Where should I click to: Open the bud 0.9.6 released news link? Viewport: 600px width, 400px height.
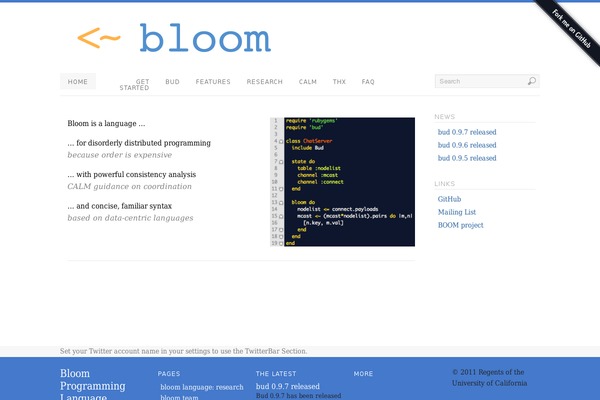467,145
